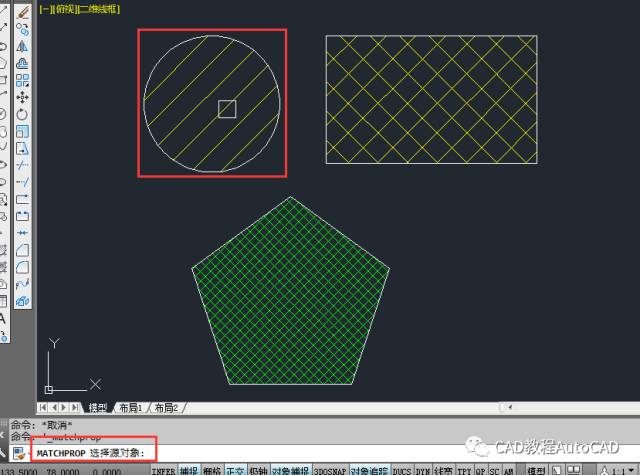The width and height of the screenshot is (640, 475).
Task: Select the Copy tool icon
Action: tap(22, 29)
